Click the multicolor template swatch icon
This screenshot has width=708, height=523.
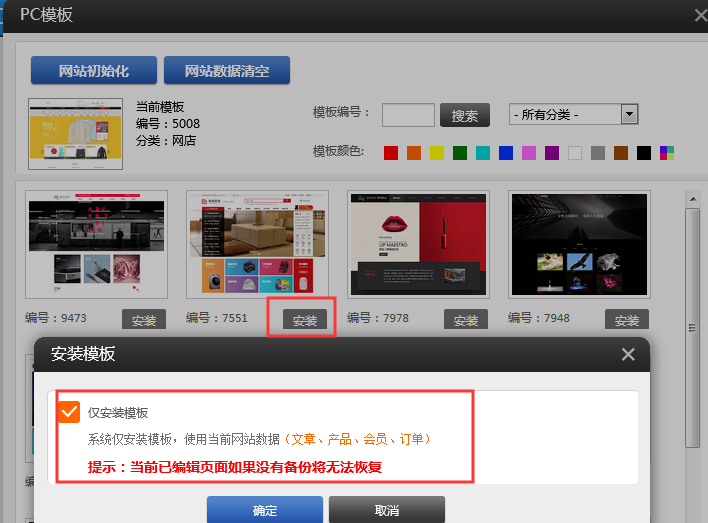[667, 153]
